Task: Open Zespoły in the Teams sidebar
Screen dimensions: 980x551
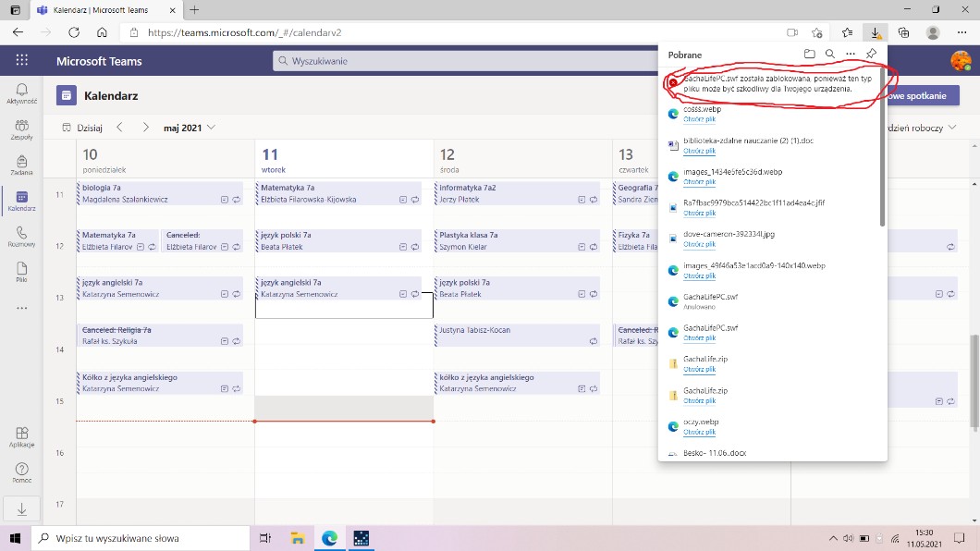Action: click(21, 128)
